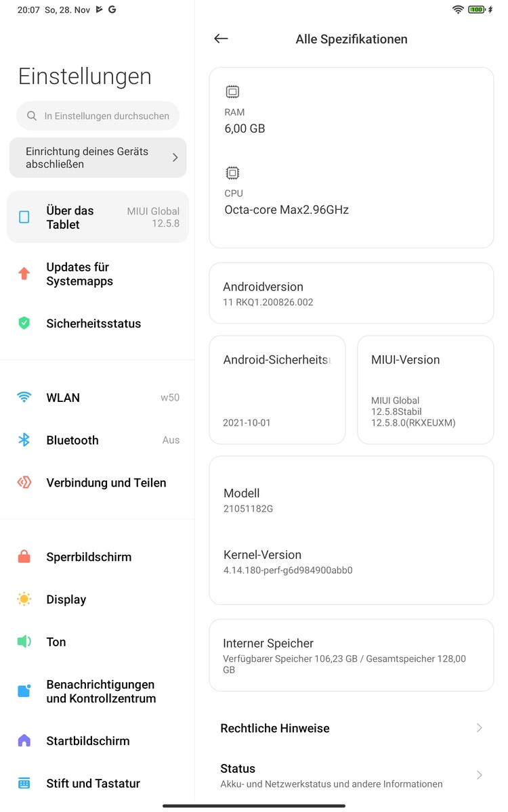
Task: Tap the MIUI-Version card
Action: [x=425, y=390]
